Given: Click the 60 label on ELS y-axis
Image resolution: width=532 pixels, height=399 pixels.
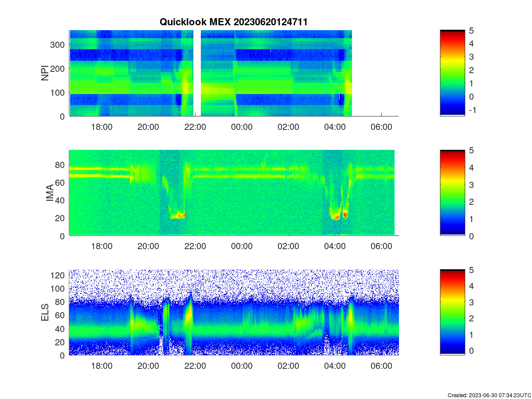Looking at the screenshot, I should [61, 315].
